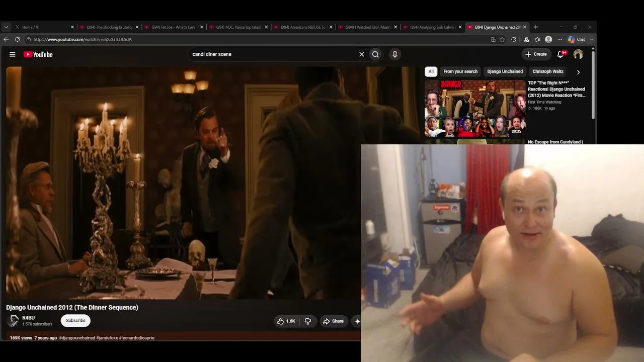Open the R4BU channel avatar
Image resolution: width=644 pixels, height=362 pixels.
point(14,320)
